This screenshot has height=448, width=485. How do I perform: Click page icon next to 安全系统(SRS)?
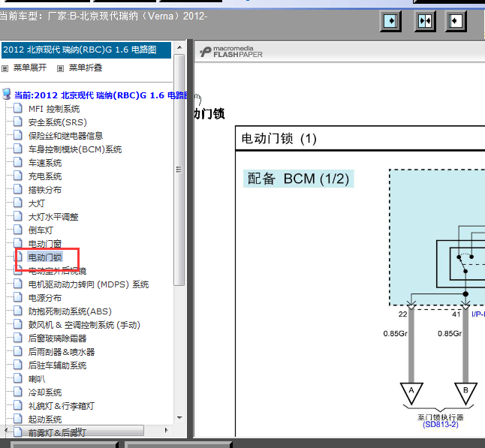click(17, 122)
